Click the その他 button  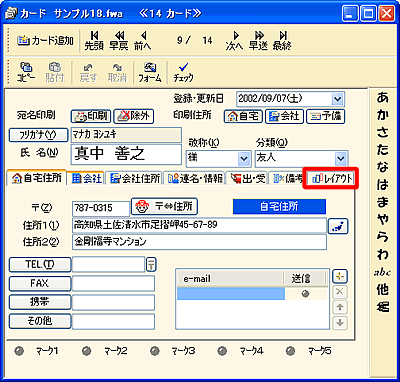click(x=40, y=321)
